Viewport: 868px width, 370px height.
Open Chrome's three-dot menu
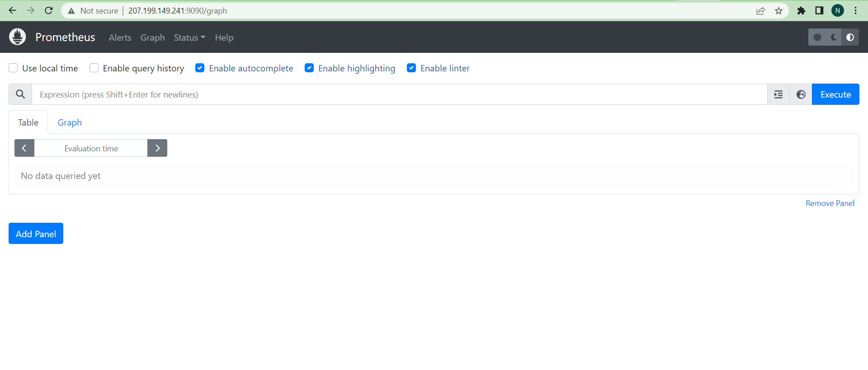click(x=855, y=10)
